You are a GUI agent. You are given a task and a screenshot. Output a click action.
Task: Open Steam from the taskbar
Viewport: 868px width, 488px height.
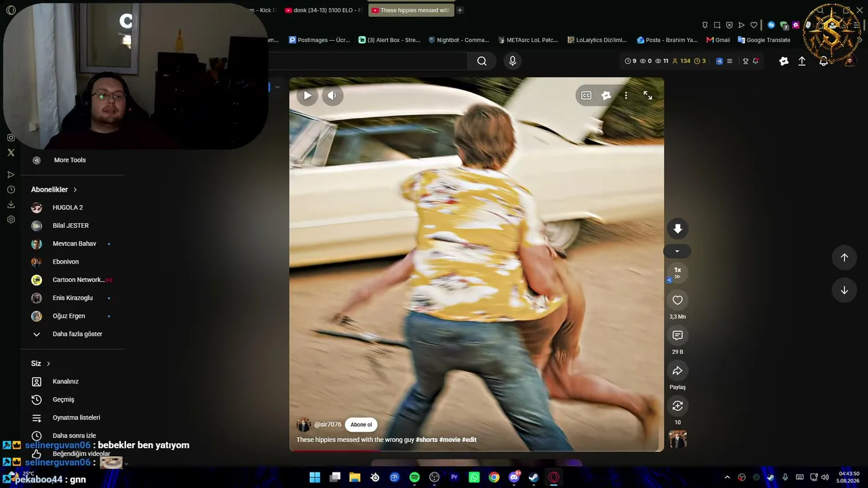pyautogui.click(x=534, y=477)
